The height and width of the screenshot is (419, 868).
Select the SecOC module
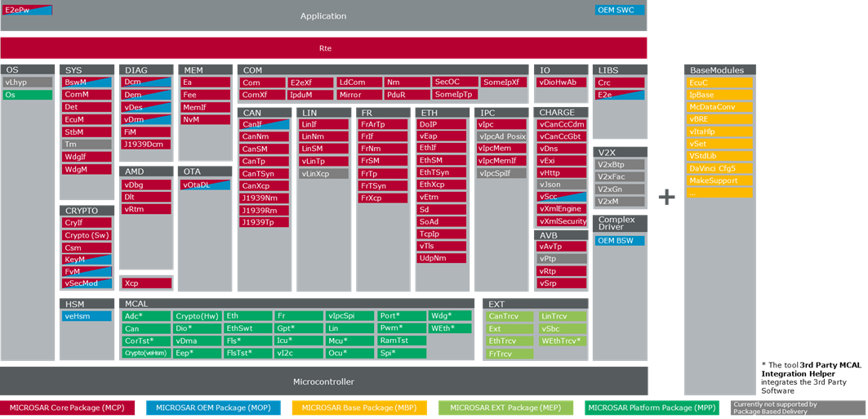tap(455, 82)
